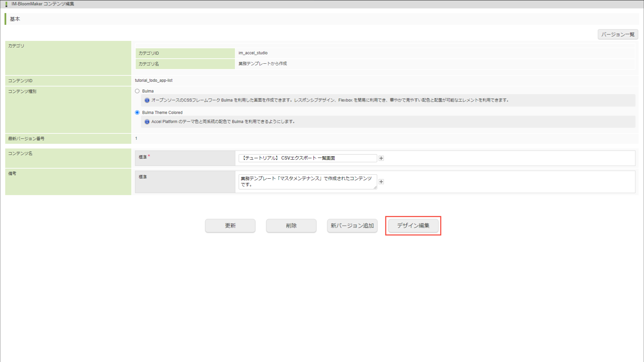Add locale with plus icon beside 備考

pos(381,182)
